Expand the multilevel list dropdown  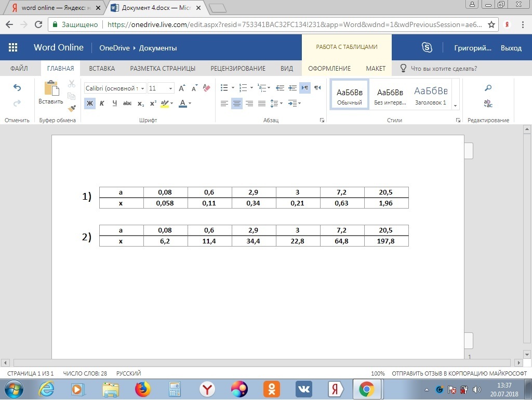point(269,88)
